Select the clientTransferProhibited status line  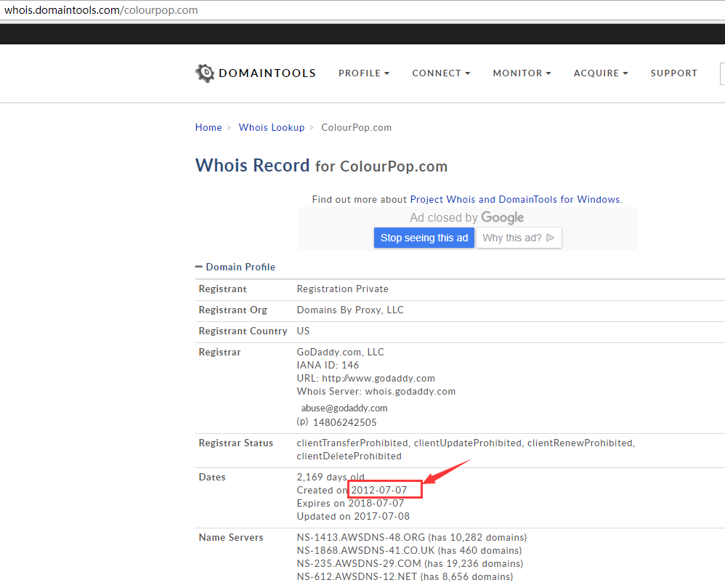click(x=466, y=443)
